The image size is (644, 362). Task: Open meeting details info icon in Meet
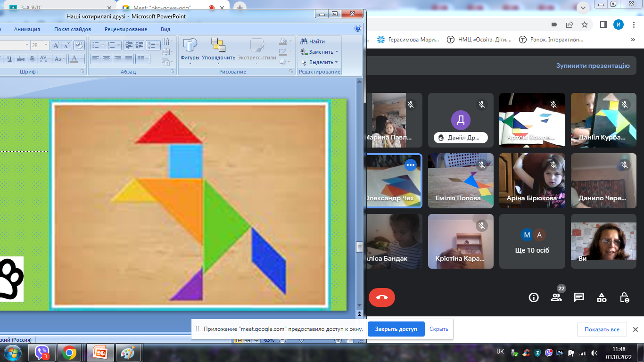534,297
